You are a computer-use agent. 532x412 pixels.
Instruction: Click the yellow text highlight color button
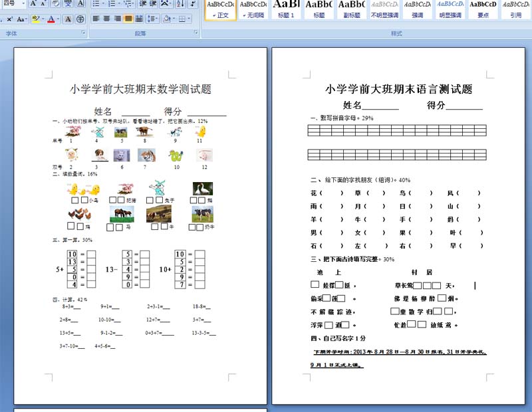(x=36, y=19)
